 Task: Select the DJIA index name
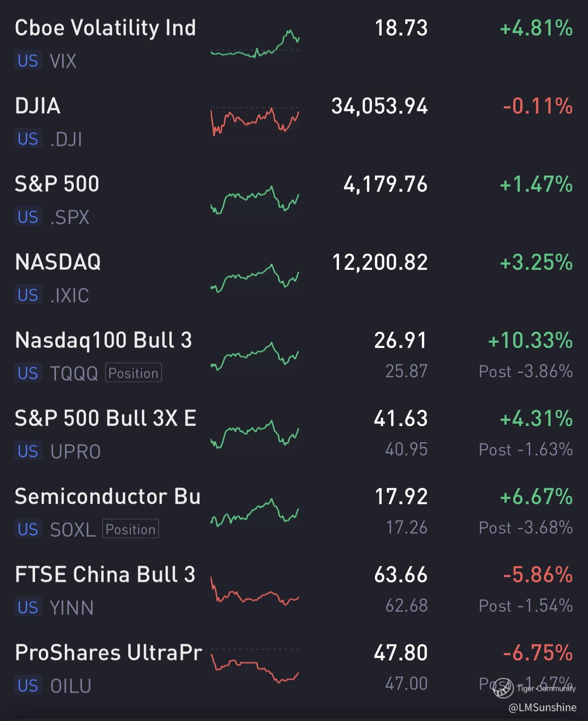click(x=38, y=106)
